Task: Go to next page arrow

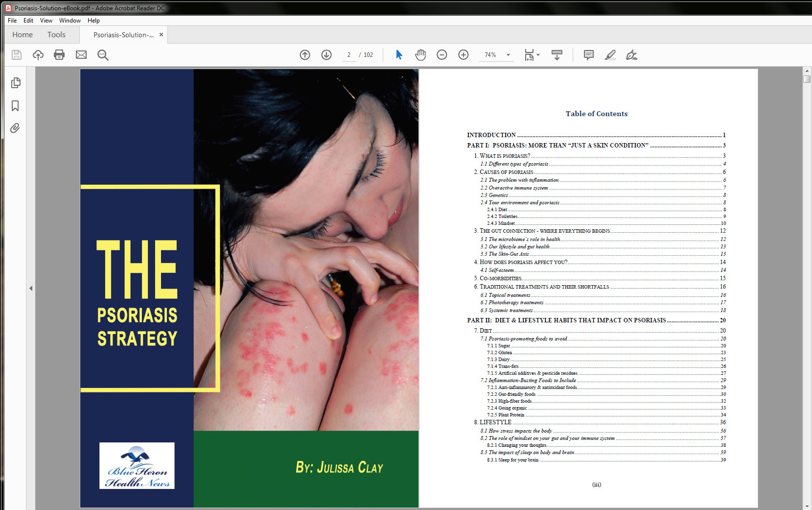Action: click(326, 55)
